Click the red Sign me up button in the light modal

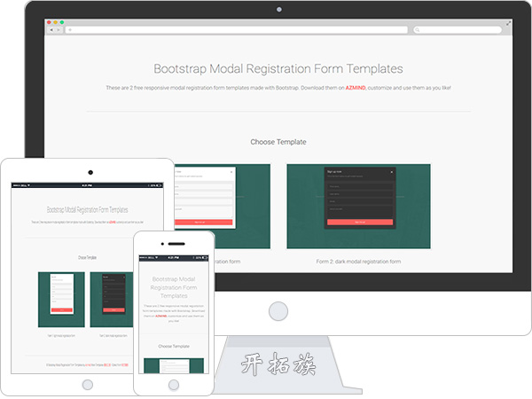[204, 223]
